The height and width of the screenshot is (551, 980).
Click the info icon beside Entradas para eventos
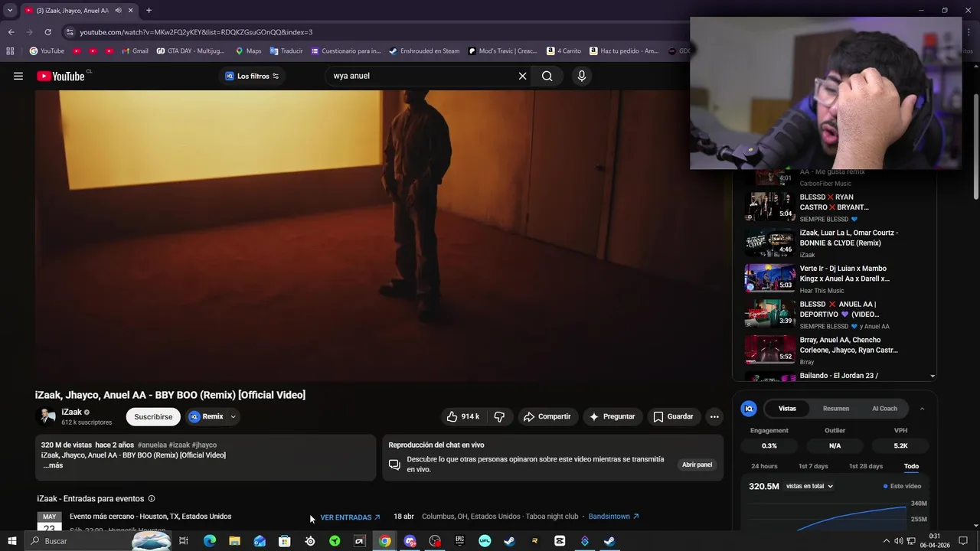152,499
